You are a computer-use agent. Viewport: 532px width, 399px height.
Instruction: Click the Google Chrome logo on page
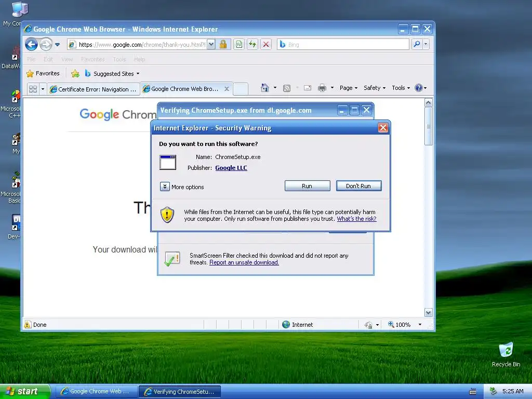pos(118,115)
